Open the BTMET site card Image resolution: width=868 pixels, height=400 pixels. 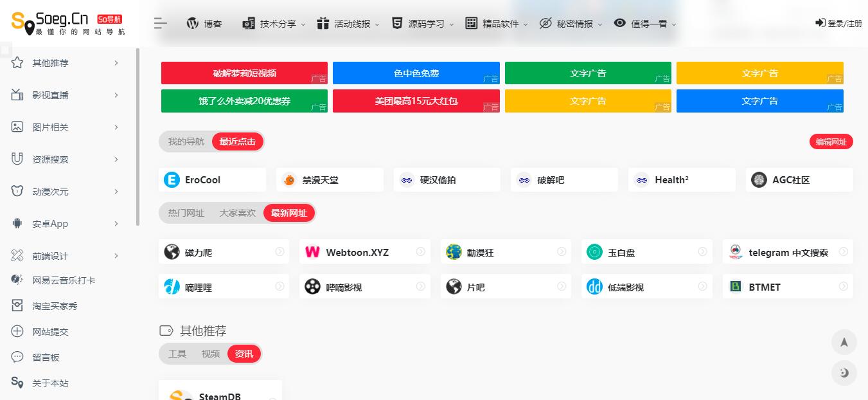788,287
